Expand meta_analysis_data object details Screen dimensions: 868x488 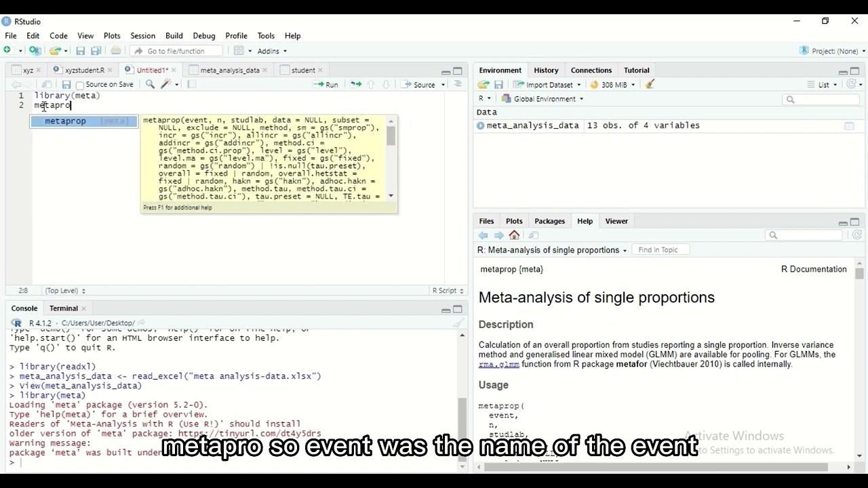click(x=480, y=126)
